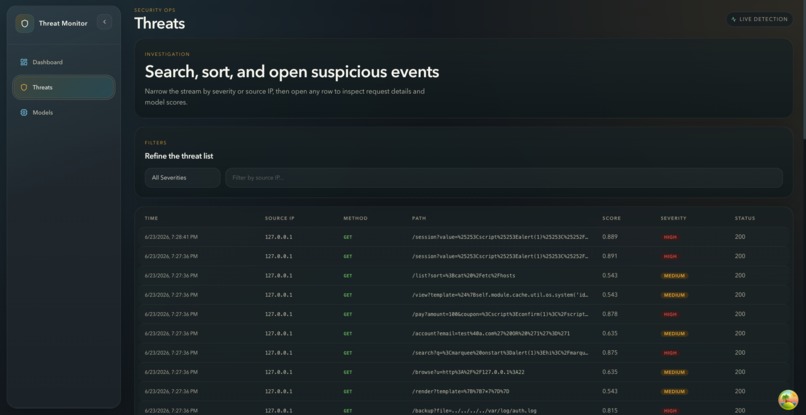Click the pulse icon in Live Detection badge
Screen dimensions: 806x415
pos(734,20)
